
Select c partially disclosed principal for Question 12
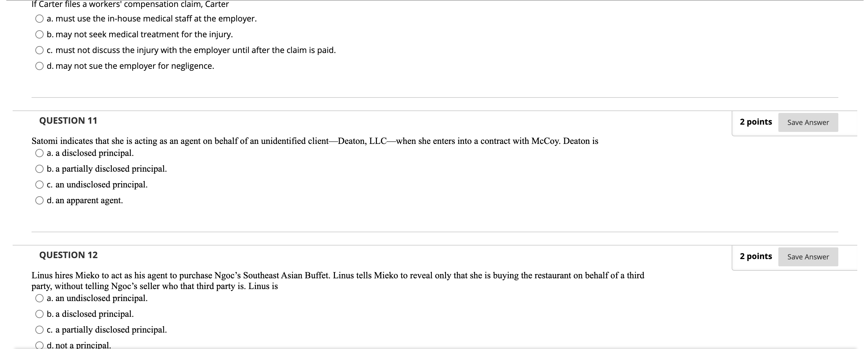[x=39, y=330]
